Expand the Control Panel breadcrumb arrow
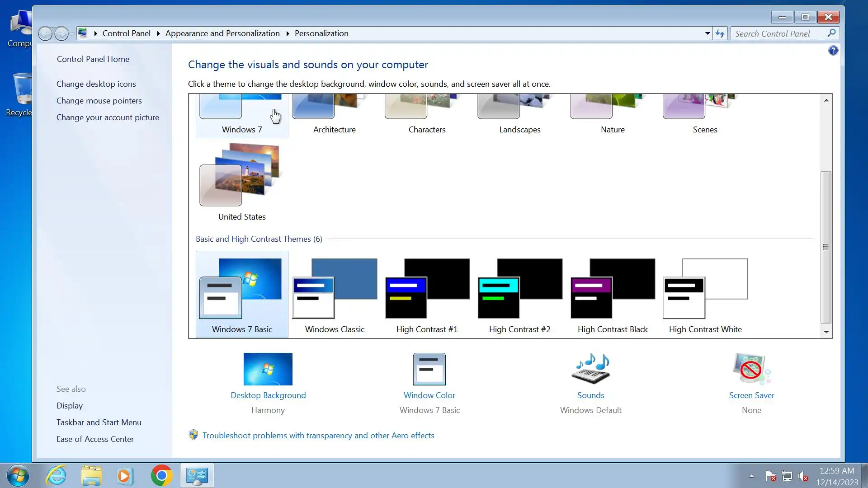 coord(158,33)
